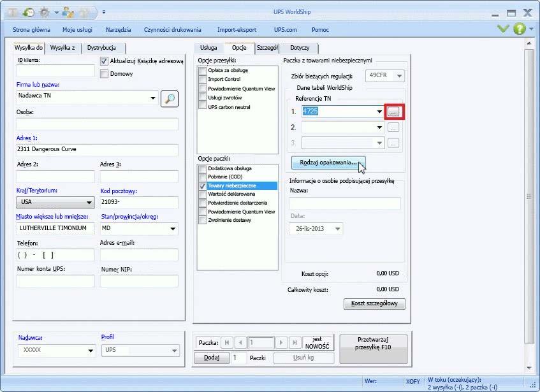Viewport: 540px width, 392px height.
Task: Click the two-people icon in quick access toolbar
Action: pos(68,13)
